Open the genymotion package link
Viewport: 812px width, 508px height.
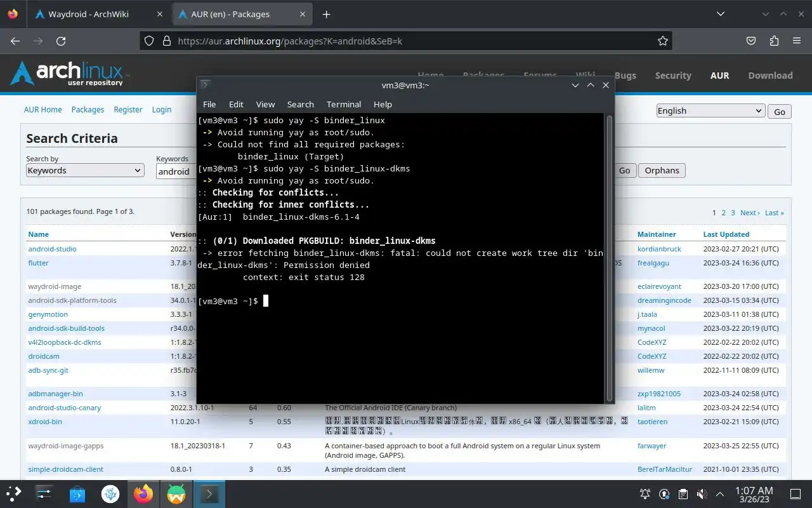tap(48, 314)
